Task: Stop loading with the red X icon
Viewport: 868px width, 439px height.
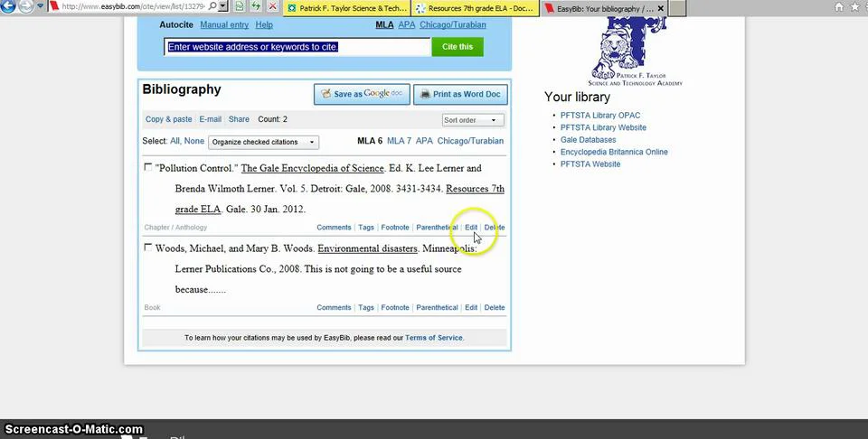Action: pyautogui.click(x=272, y=6)
